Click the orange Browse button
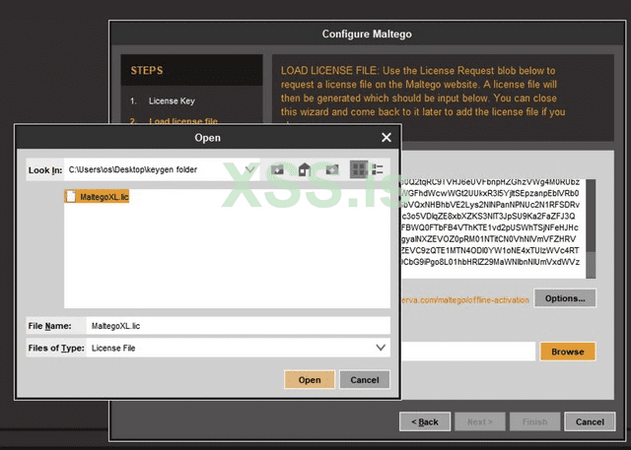 [x=567, y=351]
